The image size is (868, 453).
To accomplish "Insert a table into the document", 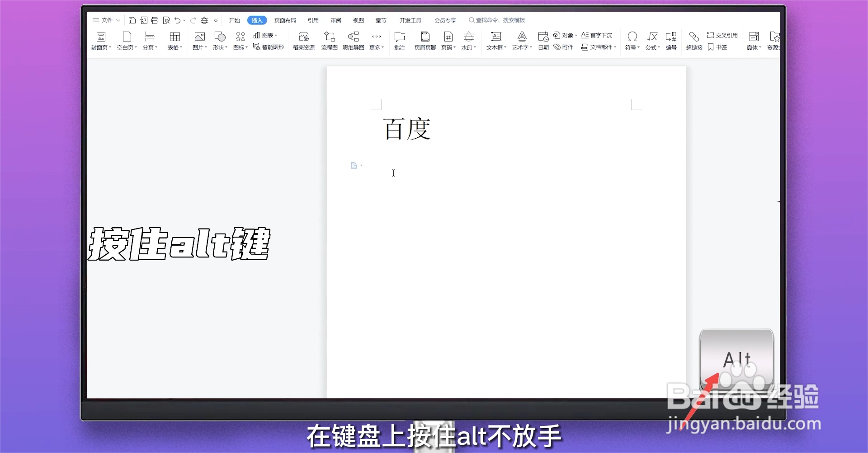I will (175, 41).
